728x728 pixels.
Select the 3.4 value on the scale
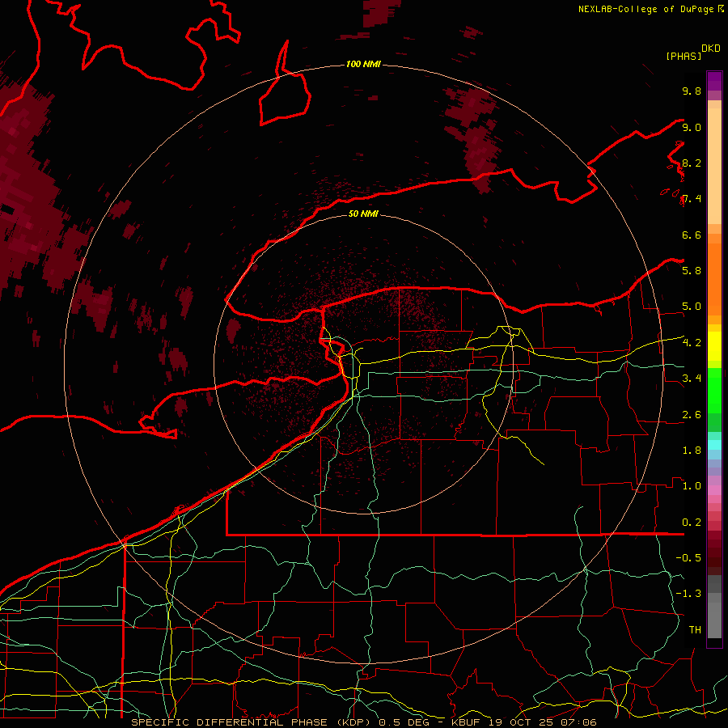[x=692, y=378]
